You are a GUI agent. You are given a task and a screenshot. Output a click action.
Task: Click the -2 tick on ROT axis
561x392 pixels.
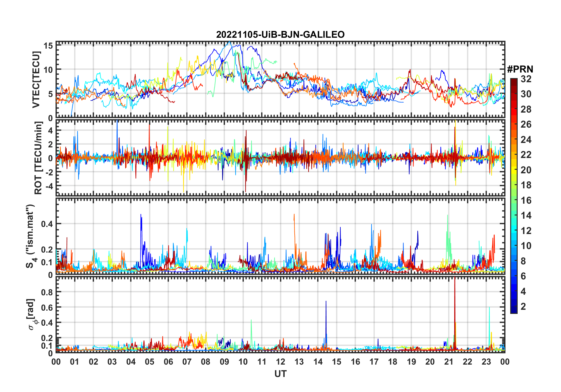(x=49, y=172)
